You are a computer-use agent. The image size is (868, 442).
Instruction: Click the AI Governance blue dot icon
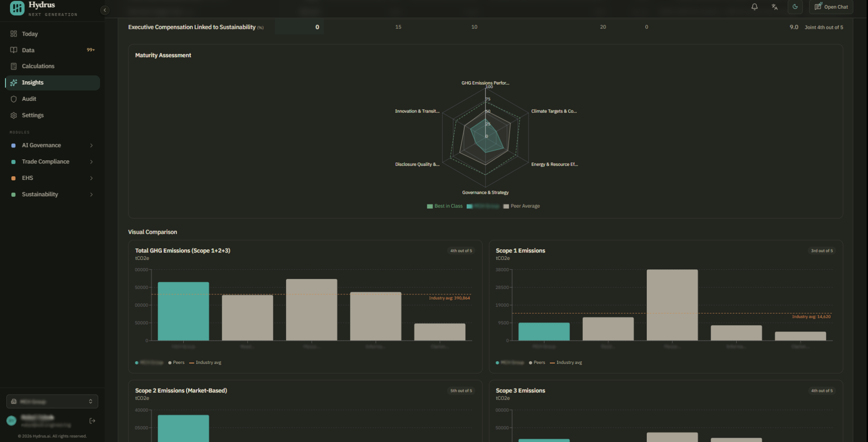(13, 146)
